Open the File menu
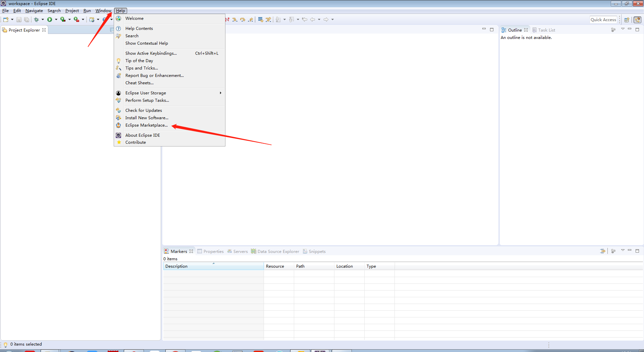The width and height of the screenshot is (644, 352). coord(5,11)
